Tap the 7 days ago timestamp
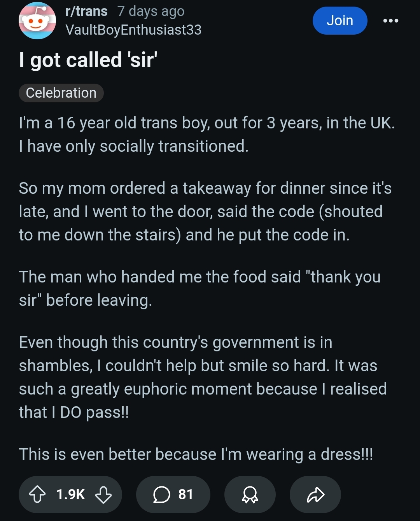This screenshot has width=420, height=521. [151, 11]
